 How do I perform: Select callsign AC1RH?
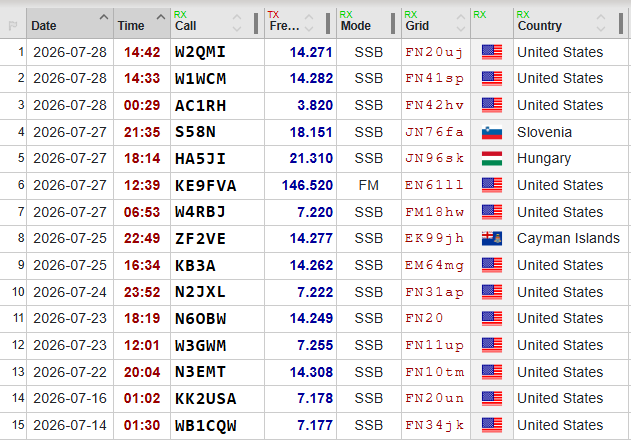coord(200,105)
